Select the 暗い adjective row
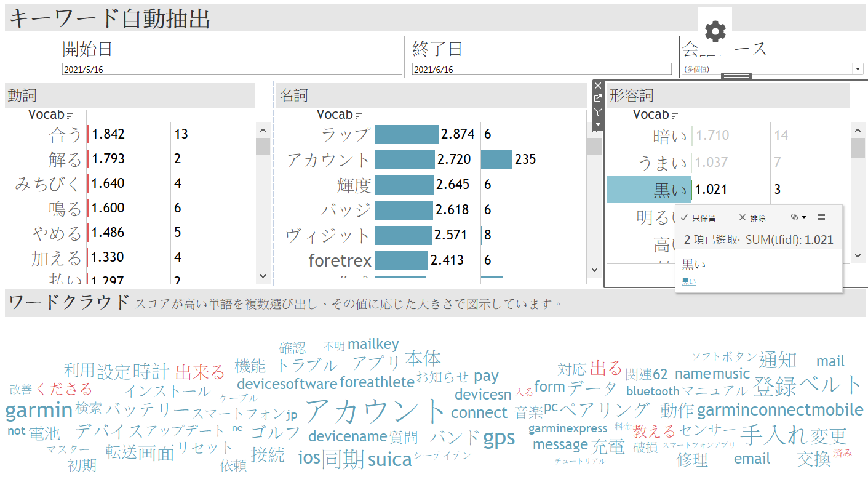This screenshot has height=498, width=868. [x=728, y=135]
